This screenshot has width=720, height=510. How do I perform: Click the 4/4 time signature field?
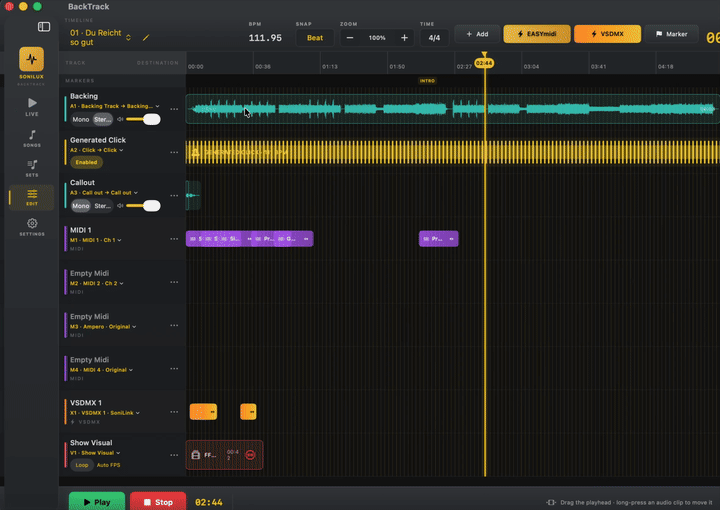tap(434, 38)
